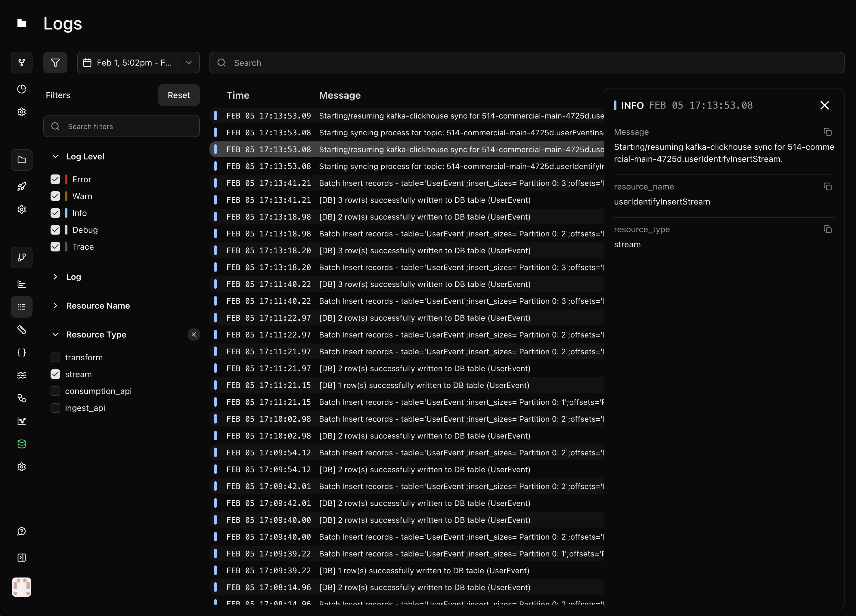Screen dimensions: 856x616
Task: Click the green database icon in sidebar
Action: pyautogui.click(x=21, y=444)
